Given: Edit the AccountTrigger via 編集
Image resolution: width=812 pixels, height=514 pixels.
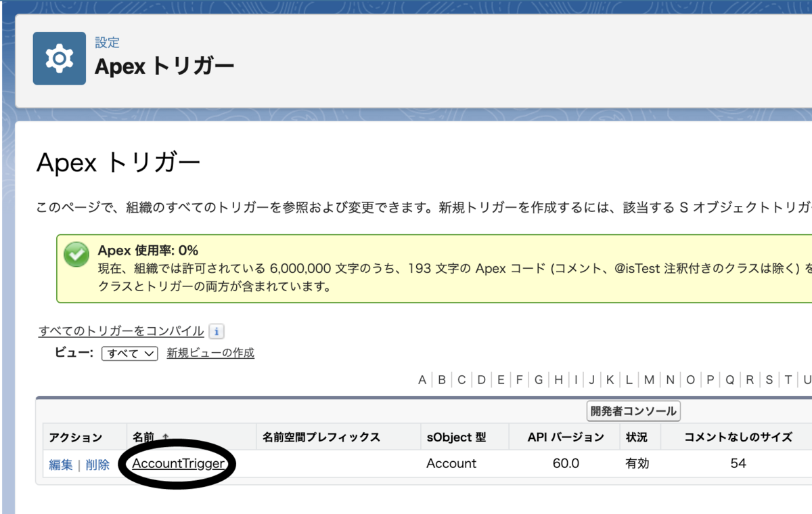Looking at the screenshot, I should pyautogui.click(x=60, y=465).
